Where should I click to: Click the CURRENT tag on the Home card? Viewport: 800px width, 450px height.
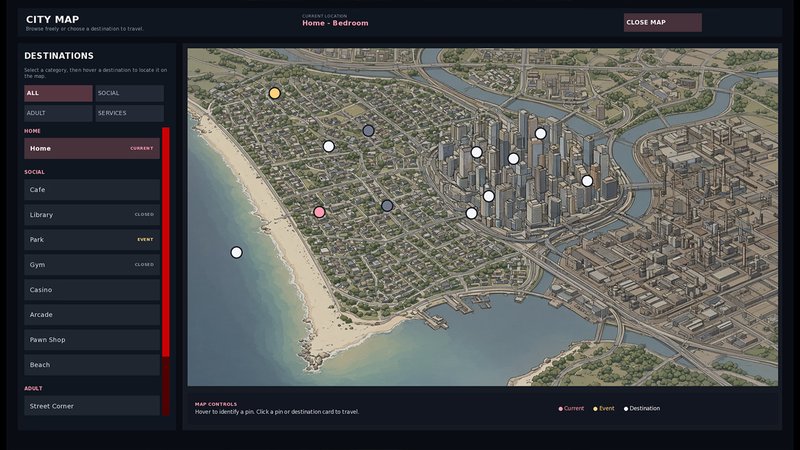click(x=142, y=148)
